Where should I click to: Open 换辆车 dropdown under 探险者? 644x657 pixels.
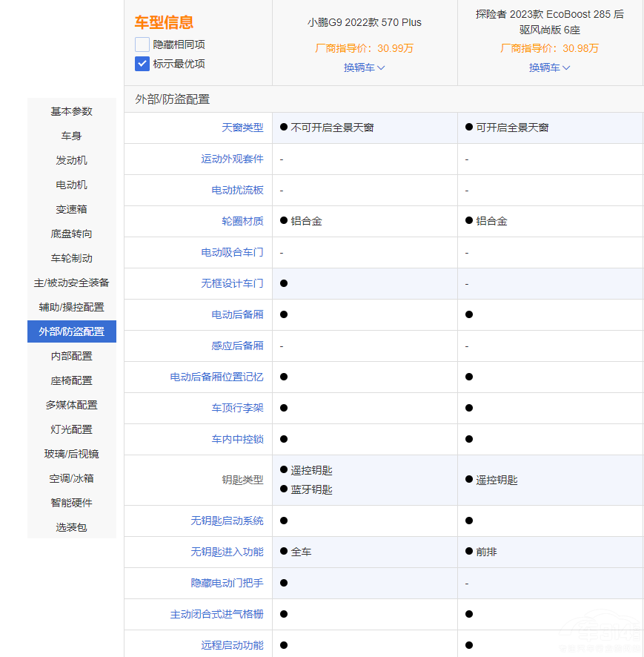549,67
